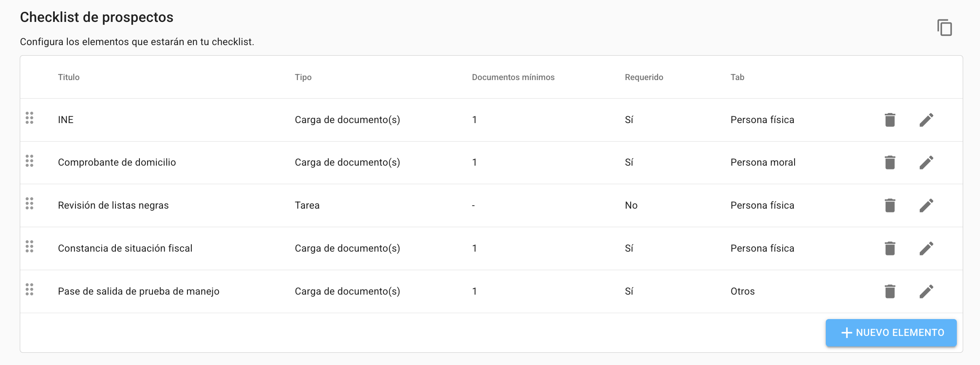Click the copy checklist icon at top right
The image size is (980, 365).
coord(944,28)
